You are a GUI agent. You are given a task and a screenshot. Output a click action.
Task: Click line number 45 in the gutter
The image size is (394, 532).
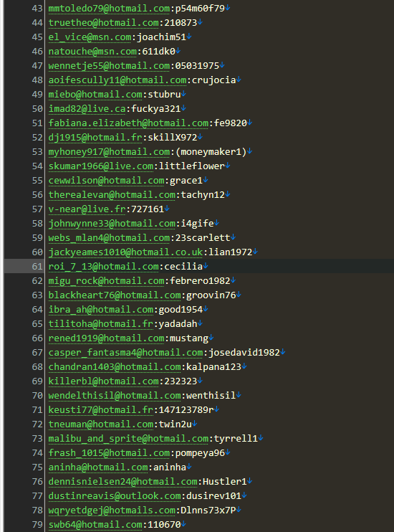coord(37,37)
